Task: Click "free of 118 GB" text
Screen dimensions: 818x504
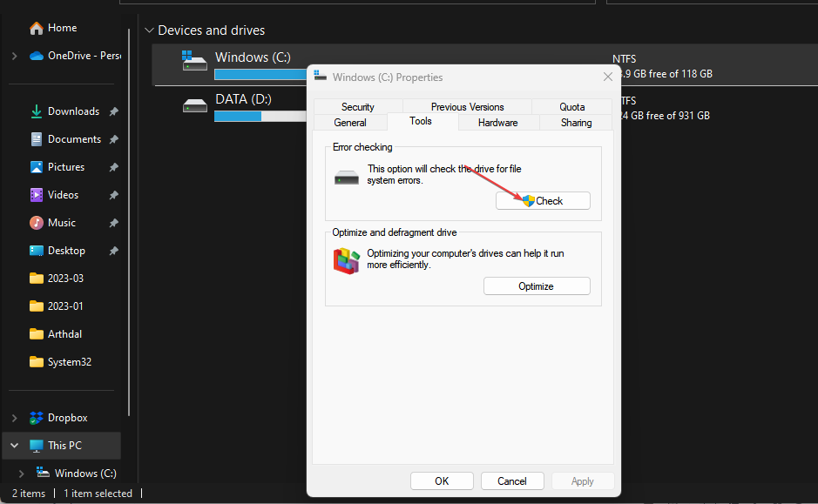Action: point(680,74)
